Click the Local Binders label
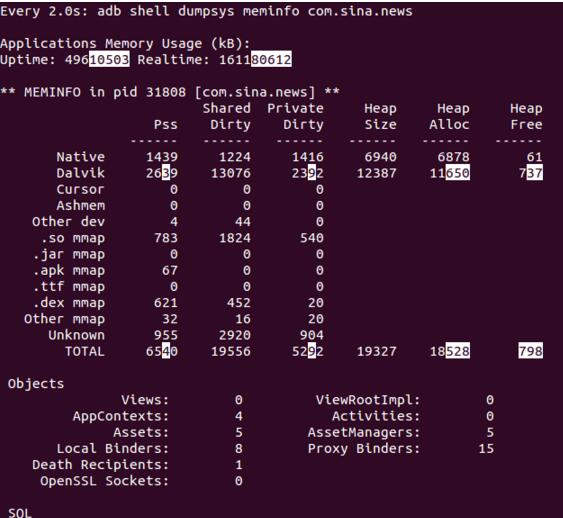 [113, 449]
